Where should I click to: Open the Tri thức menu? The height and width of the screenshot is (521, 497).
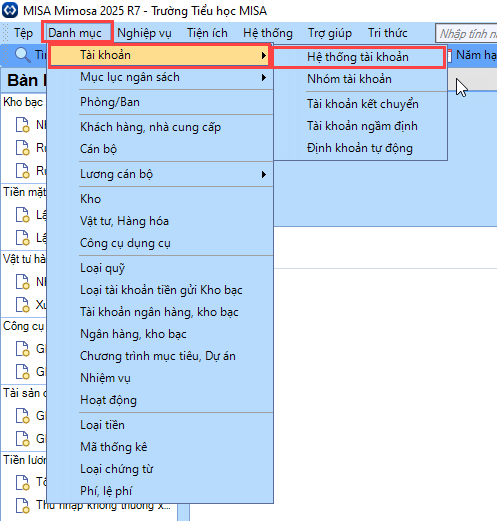387,33
